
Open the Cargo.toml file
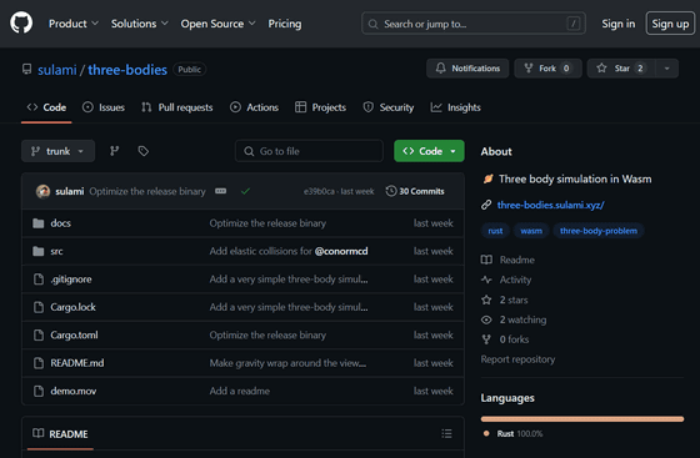coord(74,335)
